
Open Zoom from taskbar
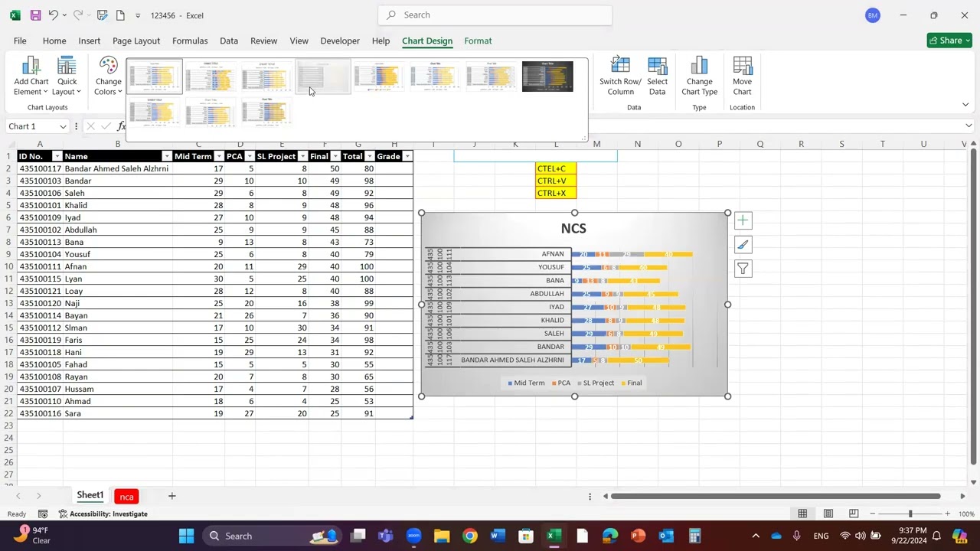413,536
